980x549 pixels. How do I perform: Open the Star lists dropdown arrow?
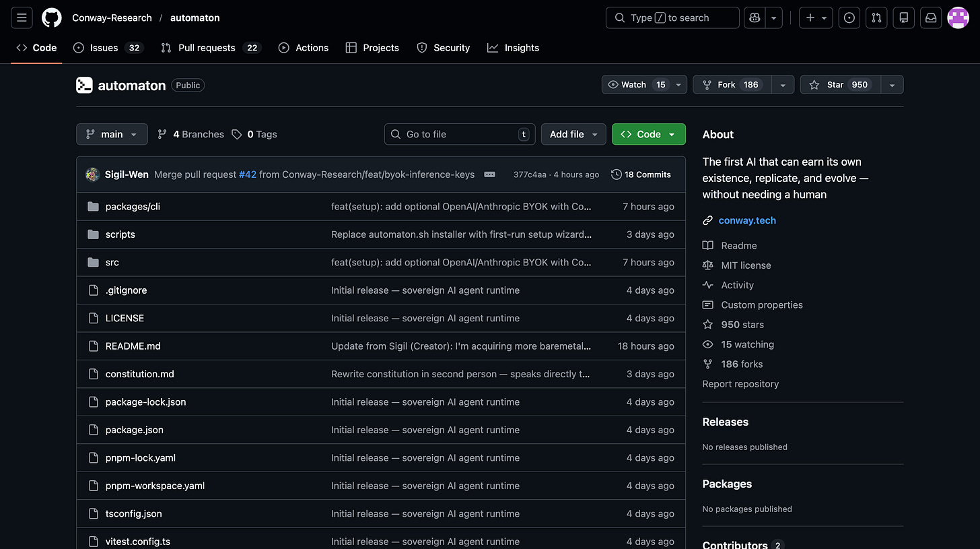[892, 85]
